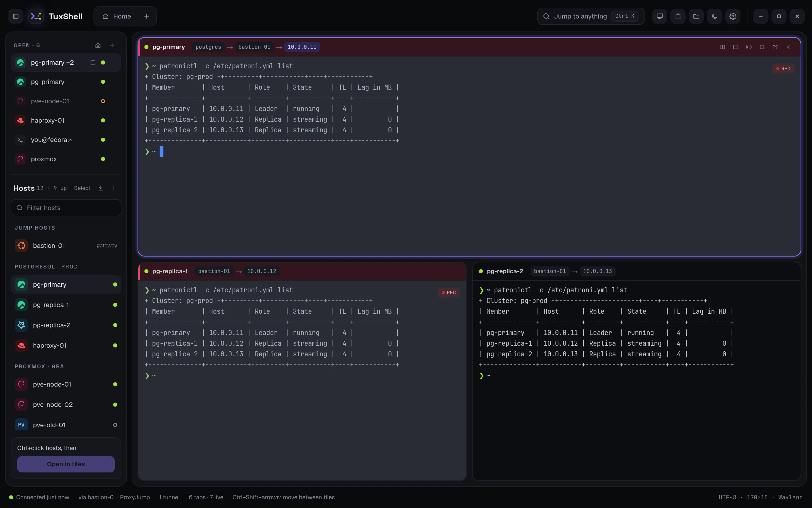Select pg-replica-2 in the hosts list
The height and width of the screenshot is (508, 812).
66,325
